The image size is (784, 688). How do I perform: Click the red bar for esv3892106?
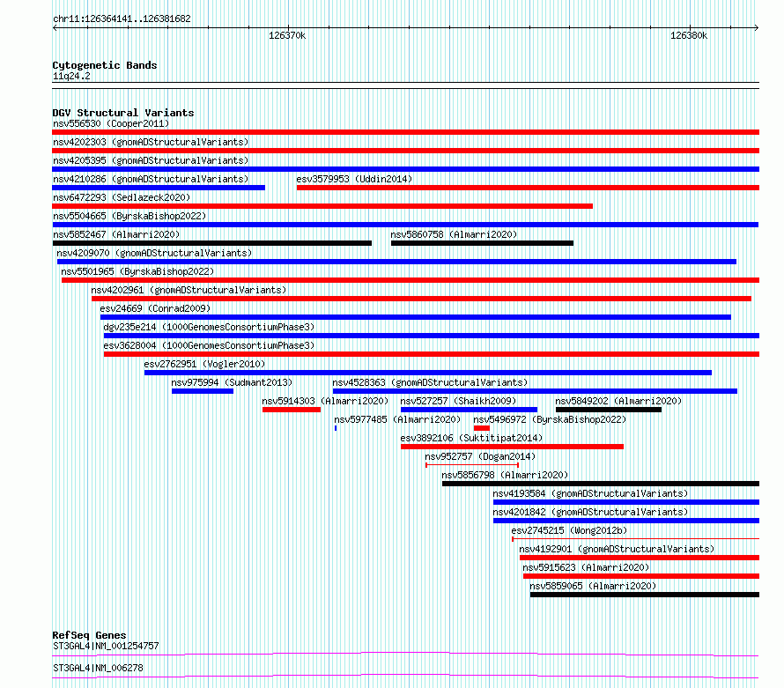click(512, 447)
